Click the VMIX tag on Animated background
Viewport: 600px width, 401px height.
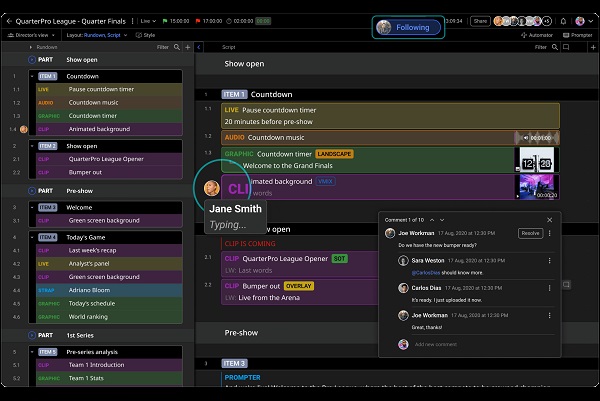pos(325,181)
